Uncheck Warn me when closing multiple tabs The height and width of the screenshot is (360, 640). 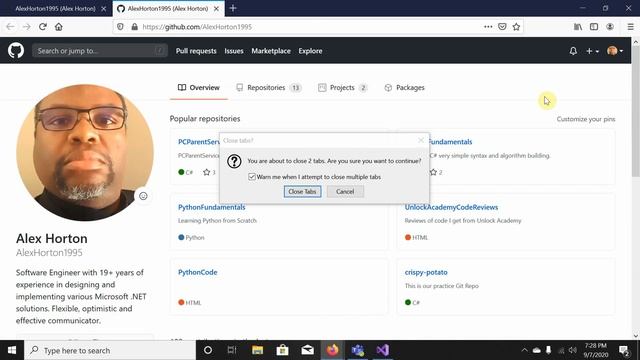coord(252,177)
